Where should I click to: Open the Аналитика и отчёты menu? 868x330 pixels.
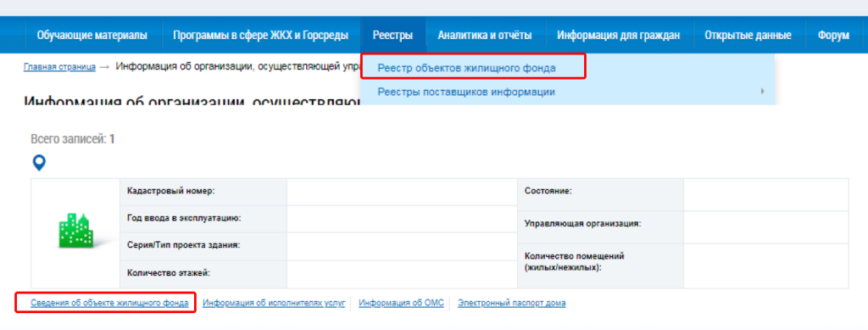point(485,36)
